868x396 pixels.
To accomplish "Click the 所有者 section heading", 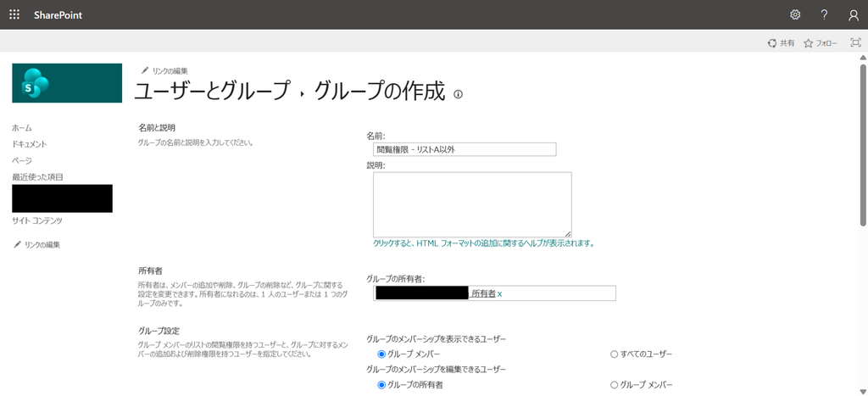I will tap(150, 271).
